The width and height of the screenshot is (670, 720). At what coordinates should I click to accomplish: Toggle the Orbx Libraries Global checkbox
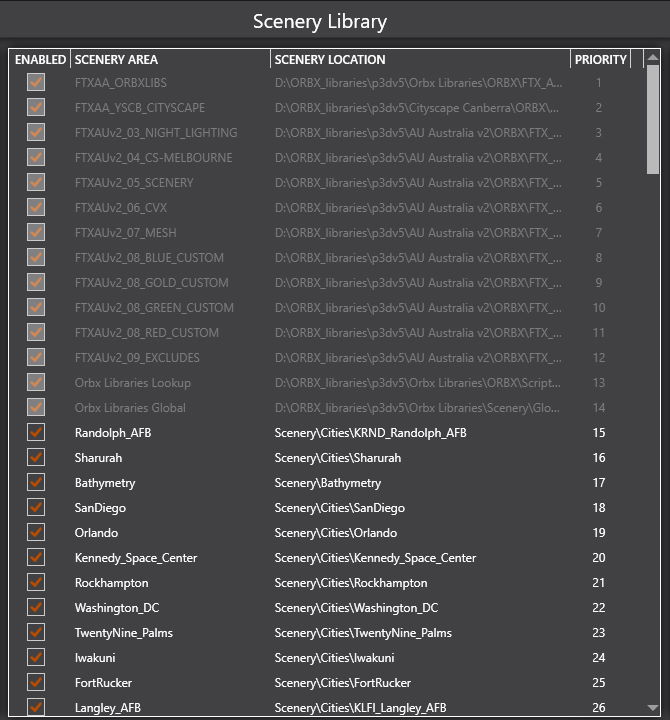click(36, 408)
